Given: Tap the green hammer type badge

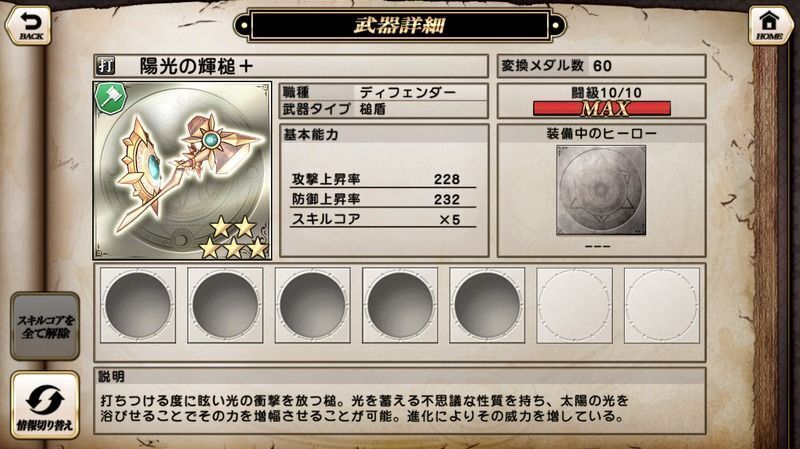Looking at the screenshot, I should pyautogui.click(x=111, y=97).
